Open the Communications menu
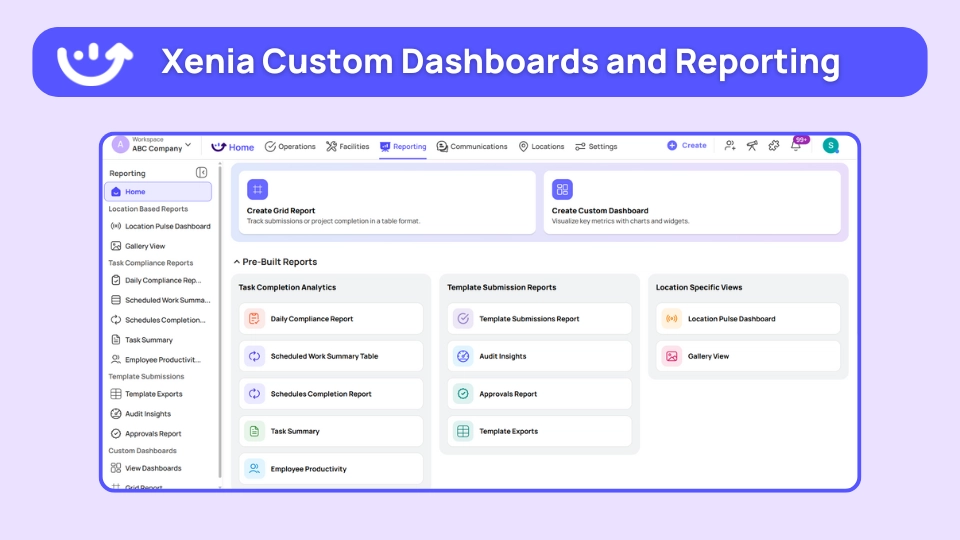 click(472, 147)
